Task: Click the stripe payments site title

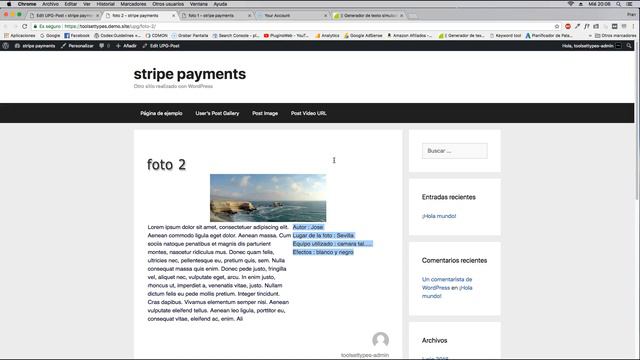Action: (x=190, y=74)
